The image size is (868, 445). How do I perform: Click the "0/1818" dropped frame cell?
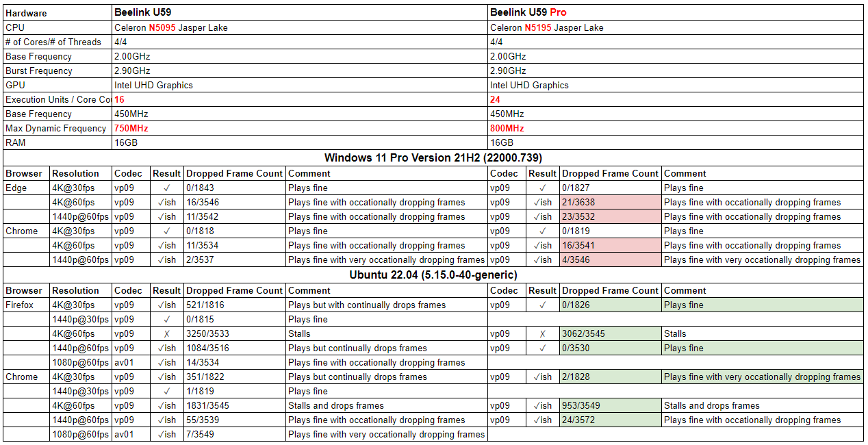click(x=235, y=231)
